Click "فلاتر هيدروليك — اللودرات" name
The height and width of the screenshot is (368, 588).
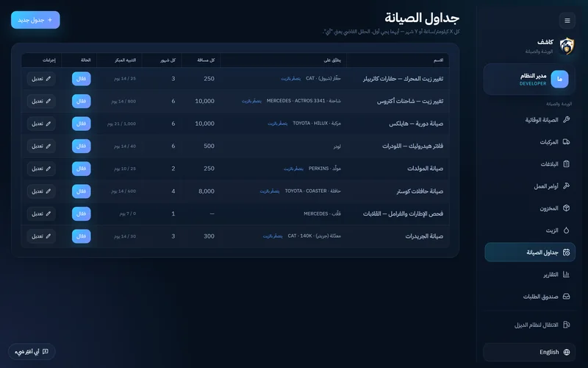click(x=413, y=146)
